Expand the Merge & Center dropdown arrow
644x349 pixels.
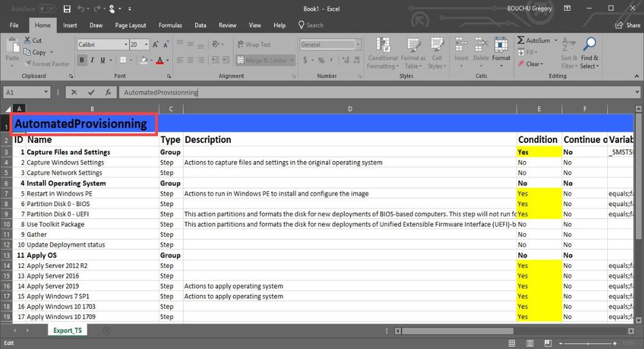[x=292, y=61]
